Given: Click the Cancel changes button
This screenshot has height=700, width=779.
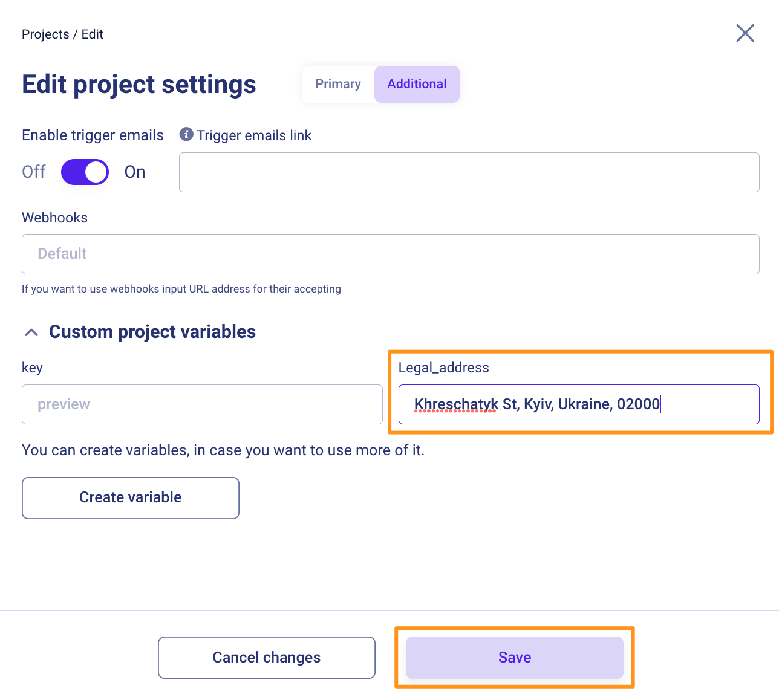Looking at the screenshot, I should click(266, 657).
